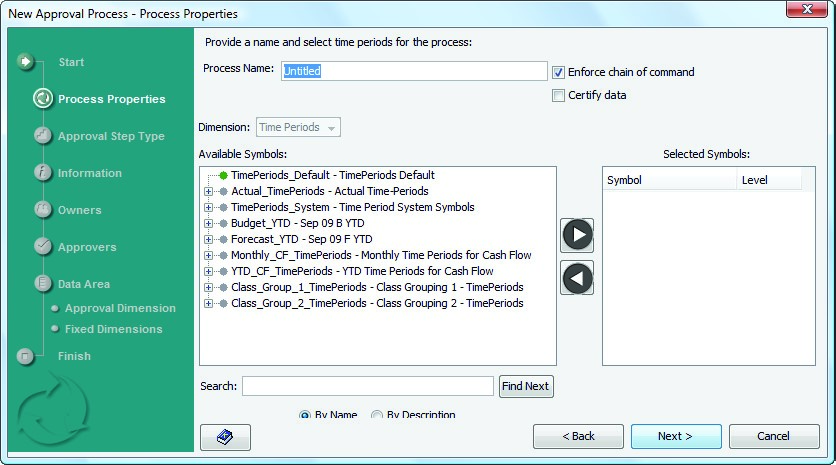Select the Information wizard step
Screen dimensions: 836x465
pyautogui.click(x=90, y=173)
